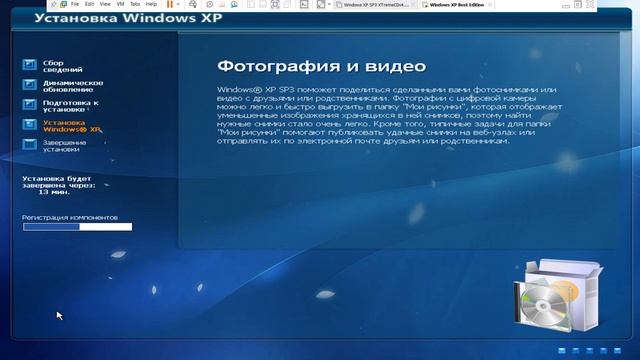Click the Подготовка к установке step text
Viewport: 640px width, 360px height.
(71, 106)
